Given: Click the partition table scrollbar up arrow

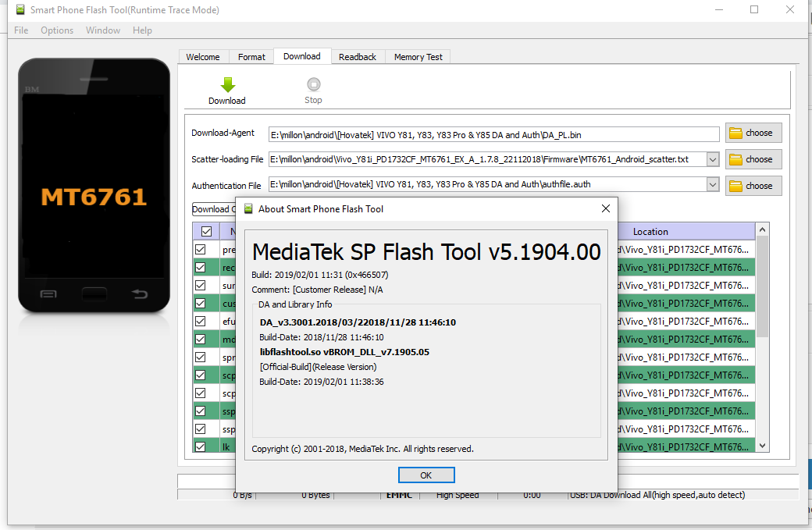Looking at the screenshot, I should click(762, 229).
